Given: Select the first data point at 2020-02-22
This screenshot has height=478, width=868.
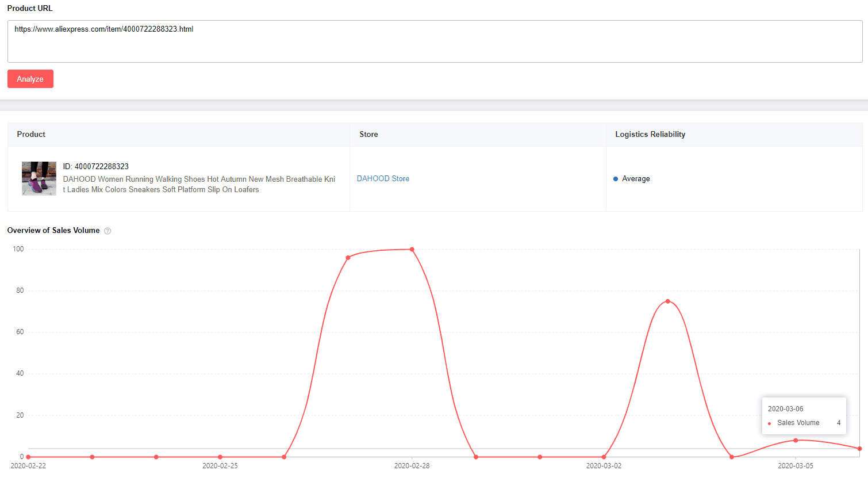Looking at the screenshot, I should point(28,457).
